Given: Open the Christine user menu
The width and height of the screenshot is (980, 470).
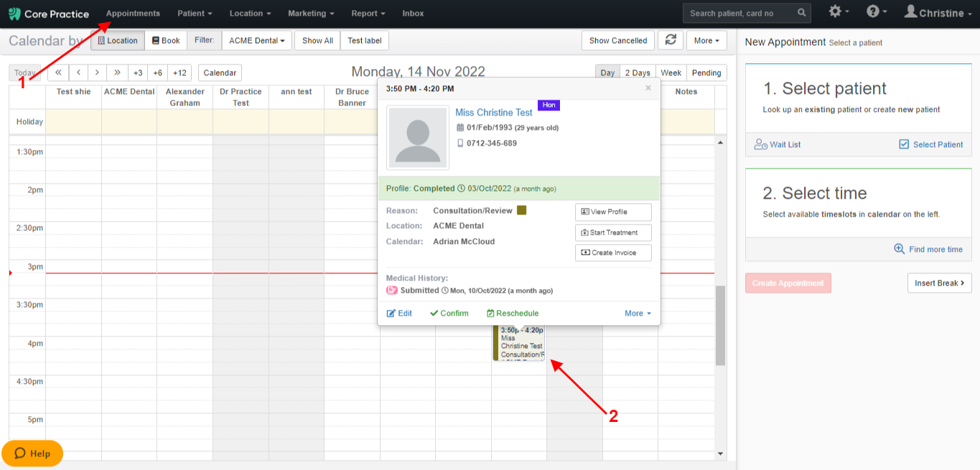Looking at the screenshot, I should [939, 12].
